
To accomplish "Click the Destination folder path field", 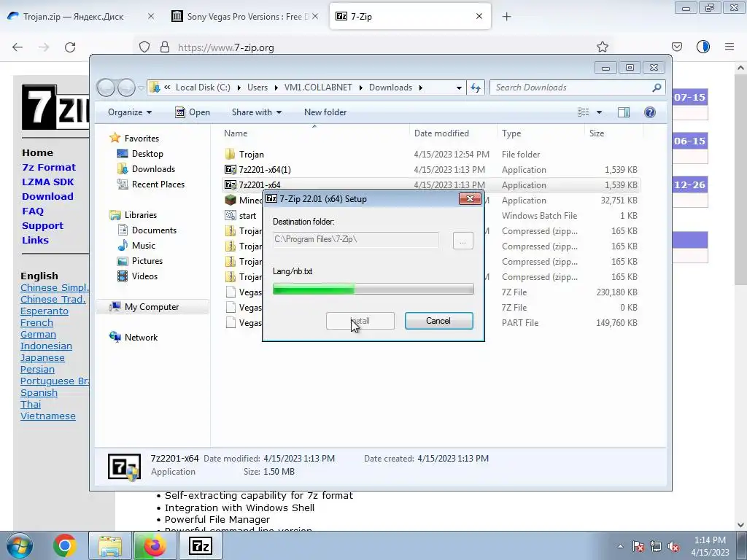I will point(355,239).
